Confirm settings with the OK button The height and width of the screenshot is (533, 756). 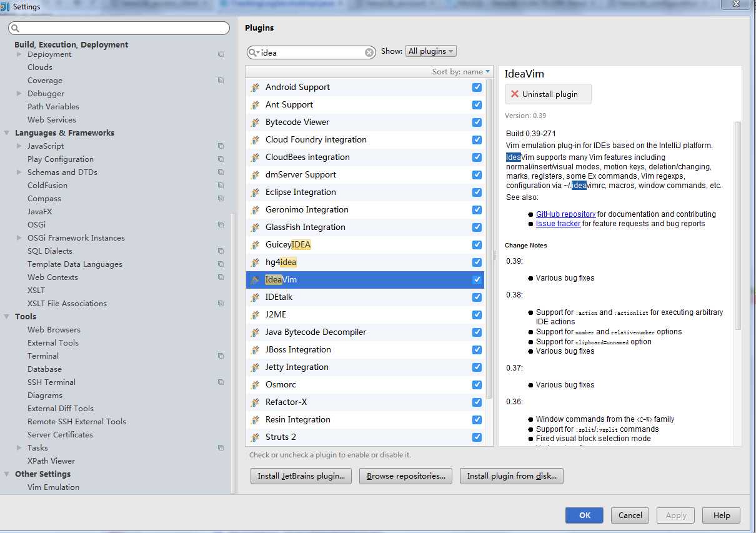pos(584,516)
